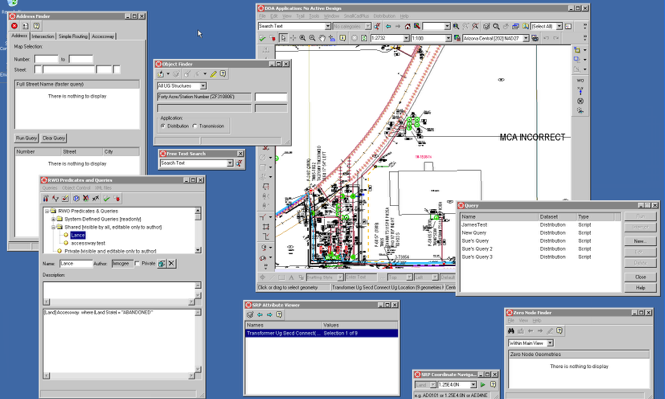This screenshot has width=665, height=399.
Task: Click the RWO tree vertical scrollbar down arrow
Action: 198,250
